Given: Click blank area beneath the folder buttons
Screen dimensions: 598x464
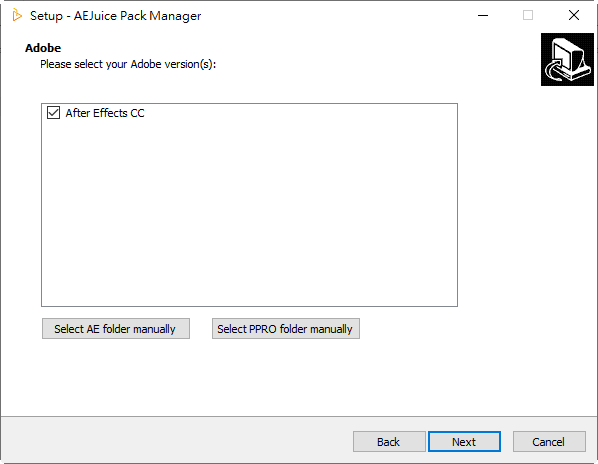Looking at the screenshot, I should pyautogui.click(x=249, y=377).
